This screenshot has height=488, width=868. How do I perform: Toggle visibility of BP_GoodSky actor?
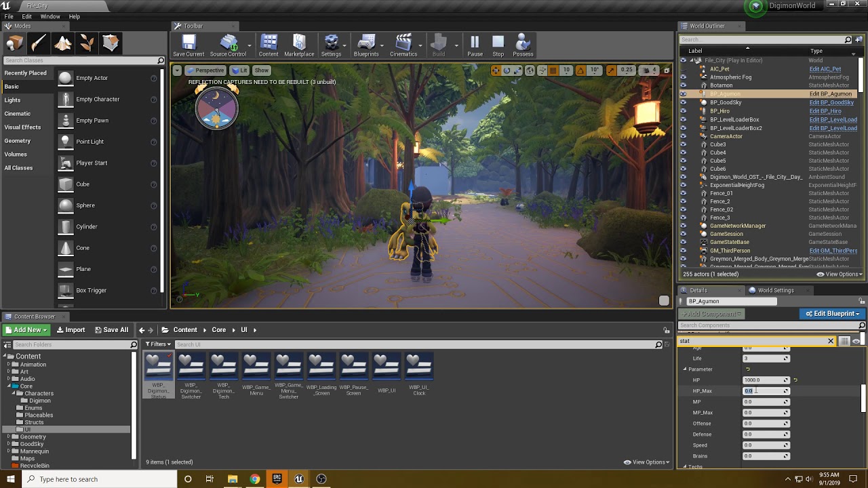tap(683, 102)
